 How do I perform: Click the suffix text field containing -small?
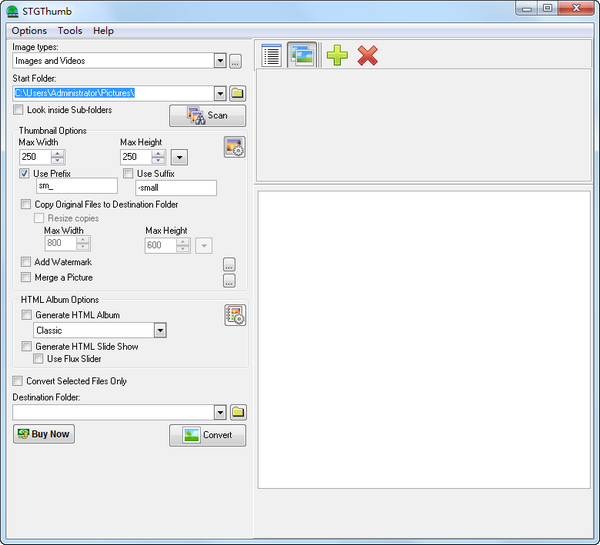(x=176, y=188)
